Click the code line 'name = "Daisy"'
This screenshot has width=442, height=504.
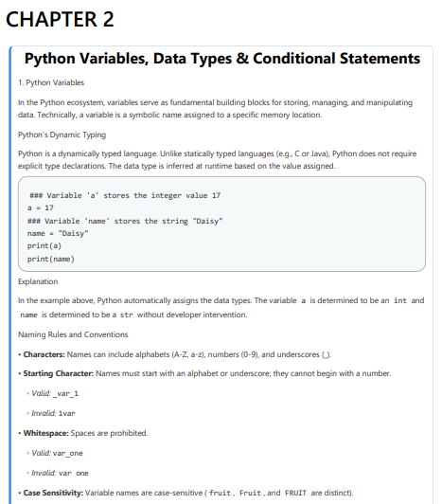coord(58,233)
